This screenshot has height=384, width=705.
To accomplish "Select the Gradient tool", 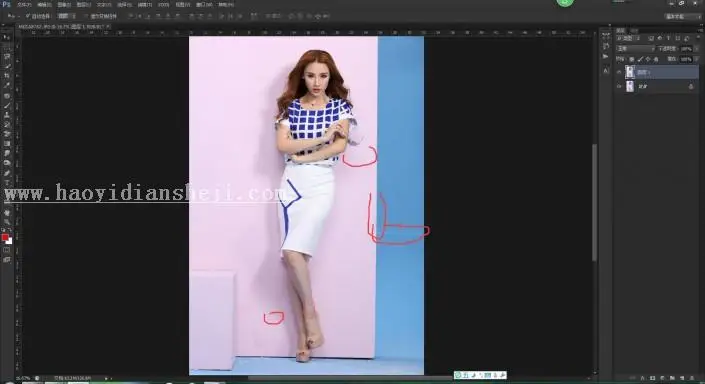I will pyautogui.click(x=7, y=143).
